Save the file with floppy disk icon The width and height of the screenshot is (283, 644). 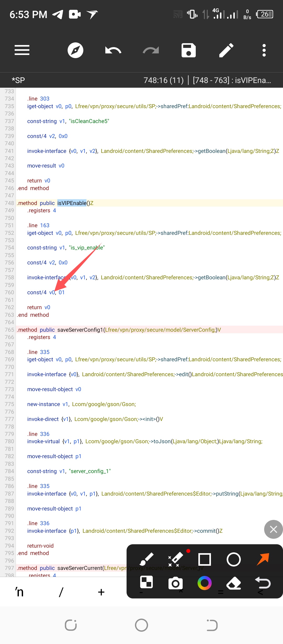(x=188, y=50)
